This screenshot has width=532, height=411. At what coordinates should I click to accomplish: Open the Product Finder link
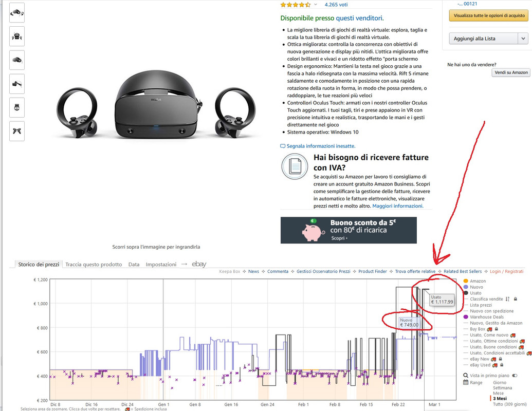pos(373,271)
